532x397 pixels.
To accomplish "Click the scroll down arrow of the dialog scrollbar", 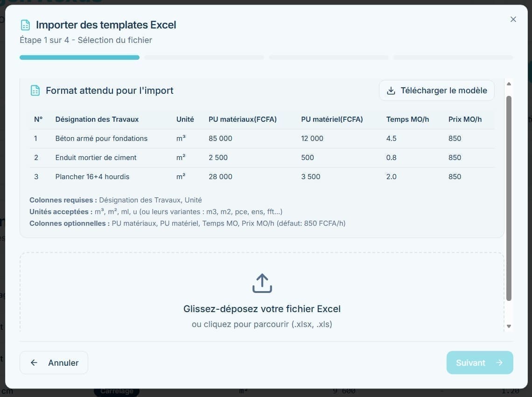I will tap(509, 326).
